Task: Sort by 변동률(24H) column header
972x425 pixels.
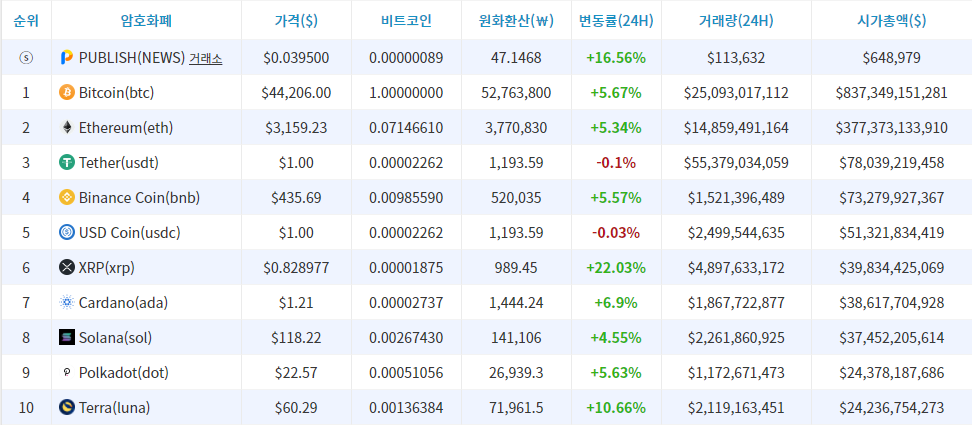Action: pyautogui.click(x=616, y=20)
